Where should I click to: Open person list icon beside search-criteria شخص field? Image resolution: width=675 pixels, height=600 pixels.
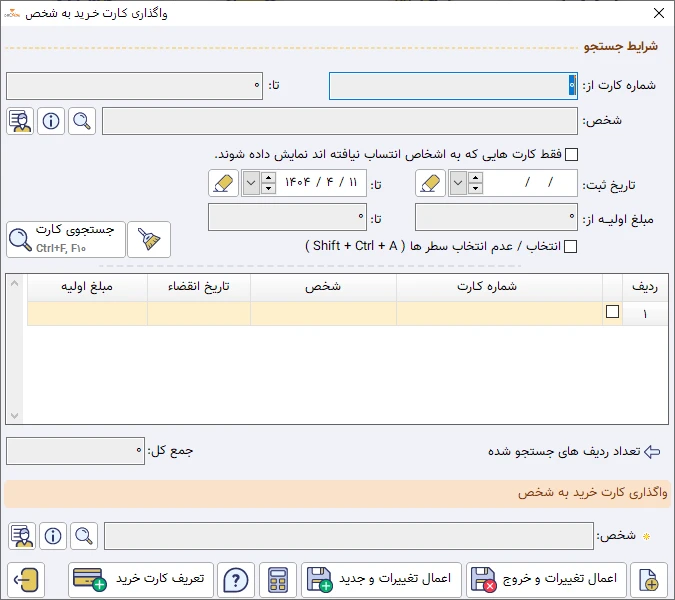pyautogui.click(x=20, y=121)
